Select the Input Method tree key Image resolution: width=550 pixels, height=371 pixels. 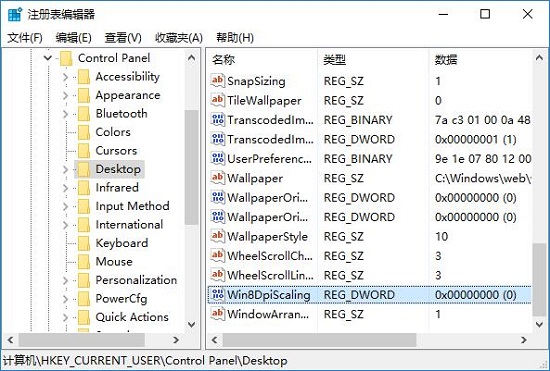pos(133,206)
